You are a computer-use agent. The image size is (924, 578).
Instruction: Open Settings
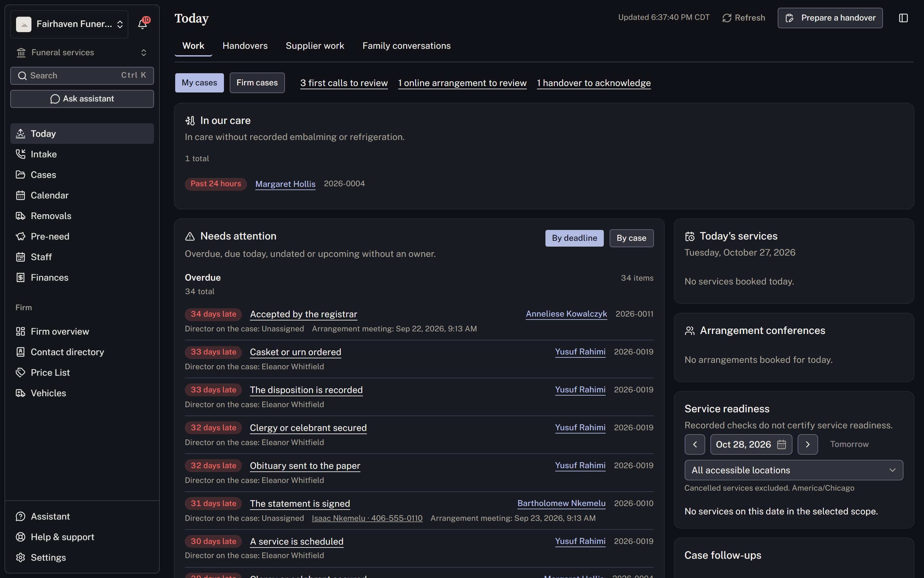[82, 558]
